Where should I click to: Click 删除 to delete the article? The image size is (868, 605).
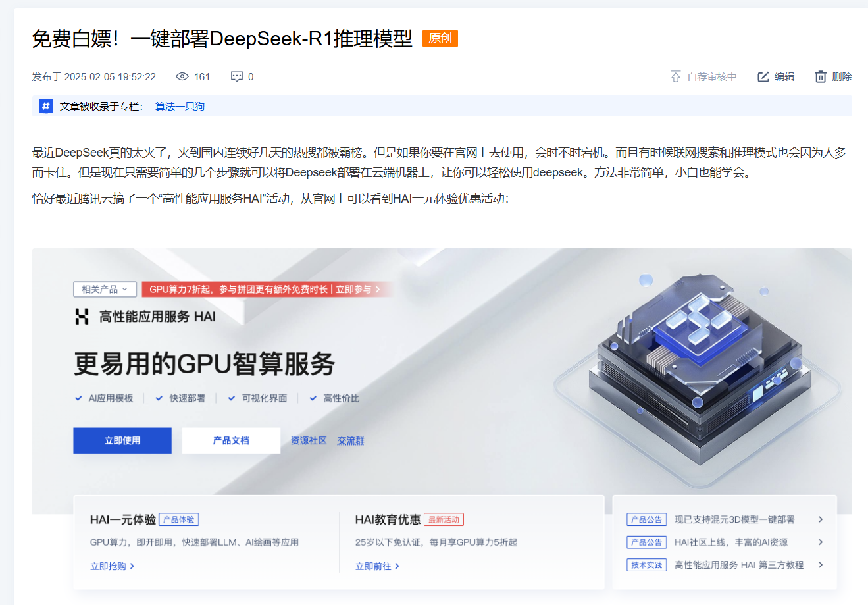click(x=842, y=77)
